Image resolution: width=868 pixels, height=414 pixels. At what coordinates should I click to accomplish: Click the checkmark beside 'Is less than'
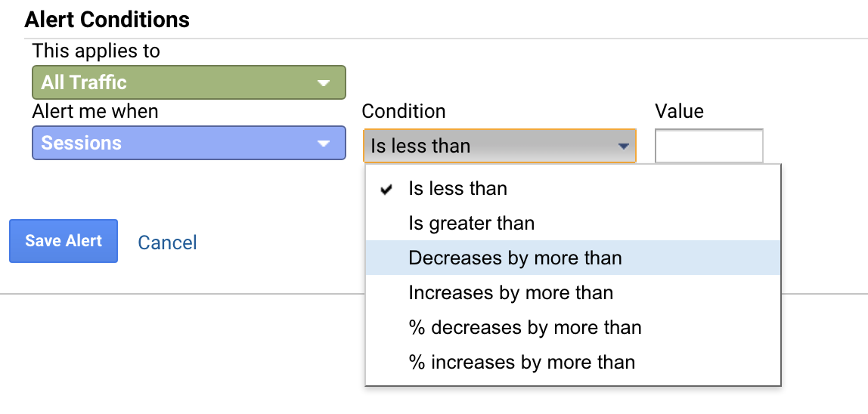click(x=386, y=190)
